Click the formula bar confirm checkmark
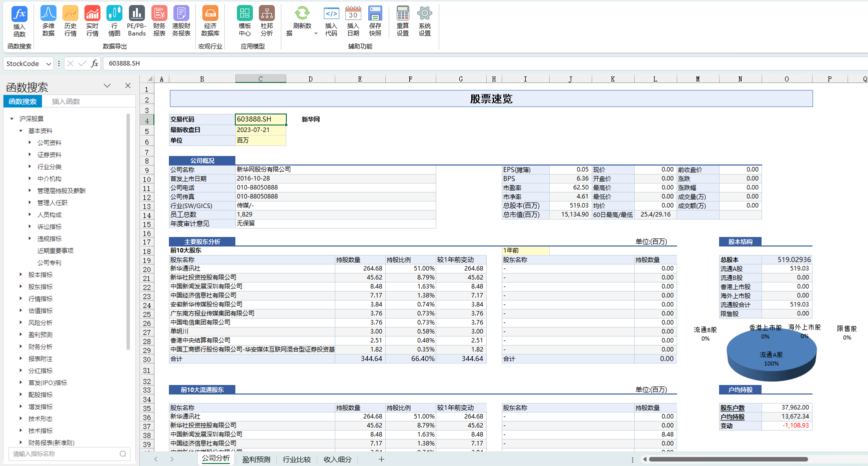This screenshot has height=466, width=868. [x=82, y=63]
